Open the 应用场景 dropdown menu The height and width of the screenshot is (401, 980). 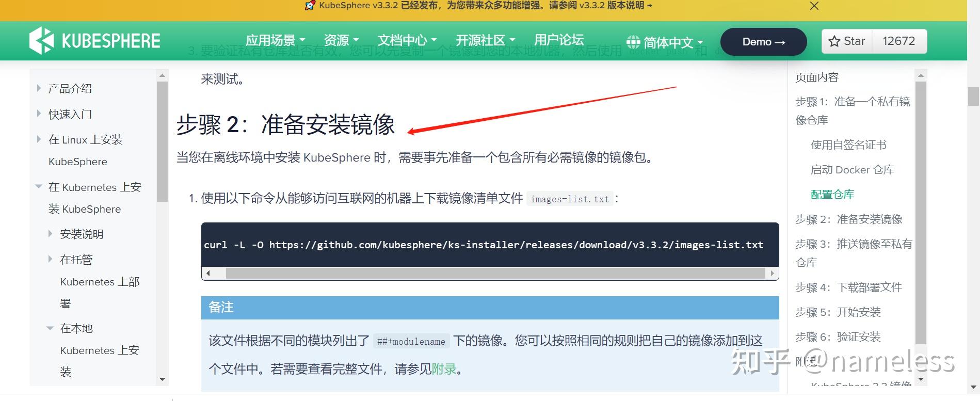[276, 40]
